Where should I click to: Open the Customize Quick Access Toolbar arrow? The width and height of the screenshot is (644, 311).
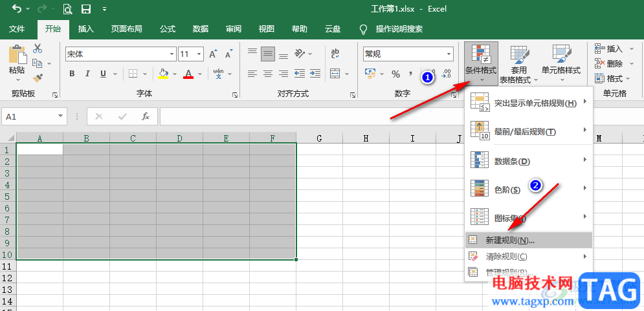[x=104, y=8]
